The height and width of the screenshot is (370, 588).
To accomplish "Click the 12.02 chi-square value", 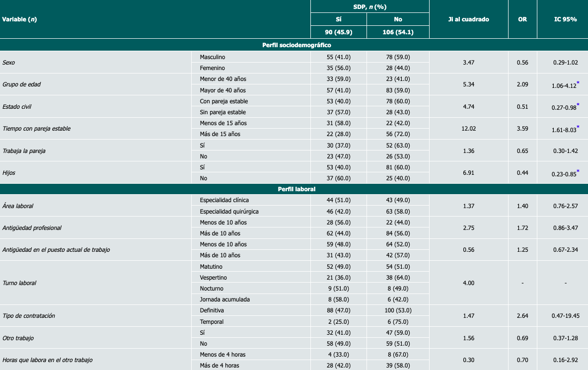I will point(468,129).
